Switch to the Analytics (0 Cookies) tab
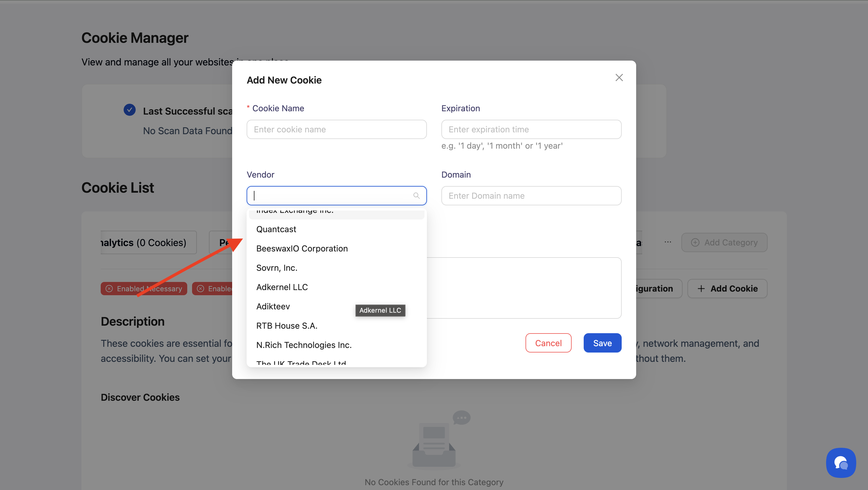This screenshot has width=868, height=490. [148, 242]
